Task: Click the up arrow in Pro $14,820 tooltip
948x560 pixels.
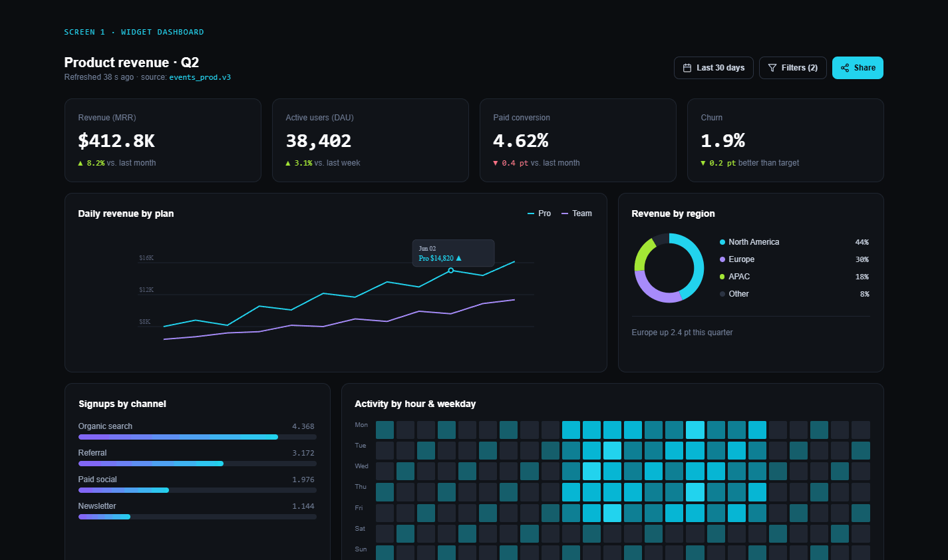Action: pos(458,258)
